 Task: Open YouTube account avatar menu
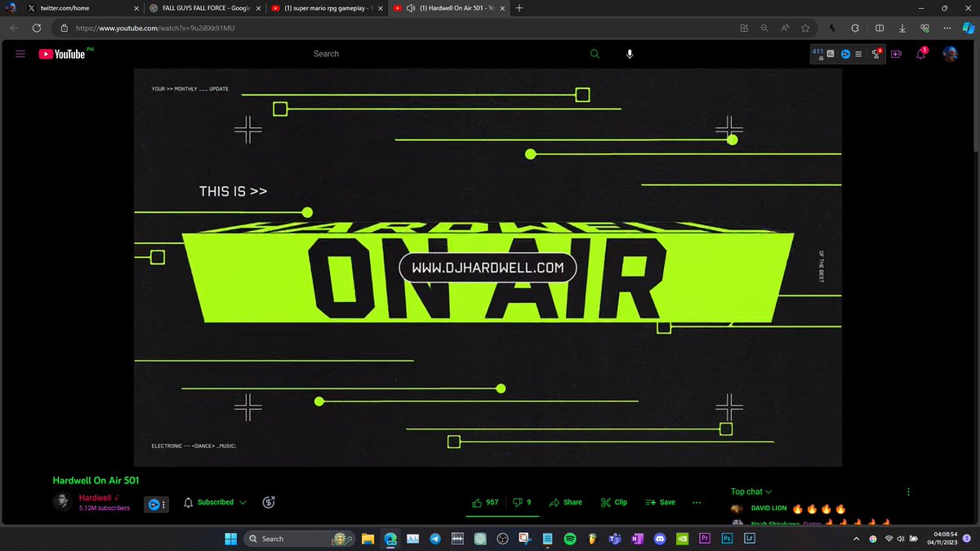[x=950, y=54]
